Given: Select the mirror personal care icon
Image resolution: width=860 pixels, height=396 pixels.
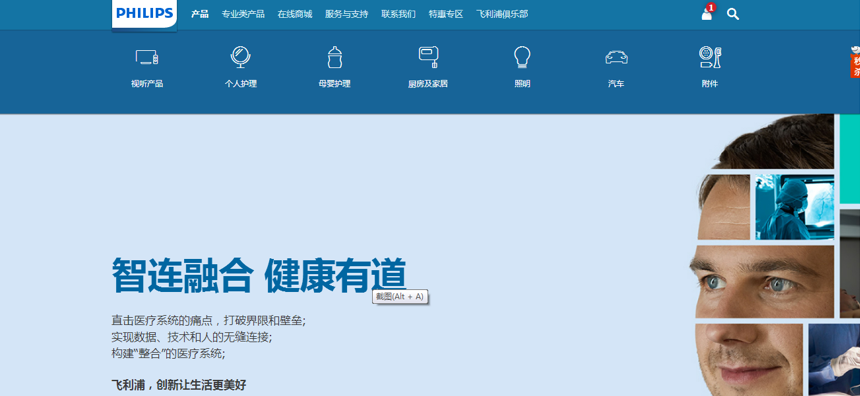Looking at the screenshot, I should click(x=240, y=57).
